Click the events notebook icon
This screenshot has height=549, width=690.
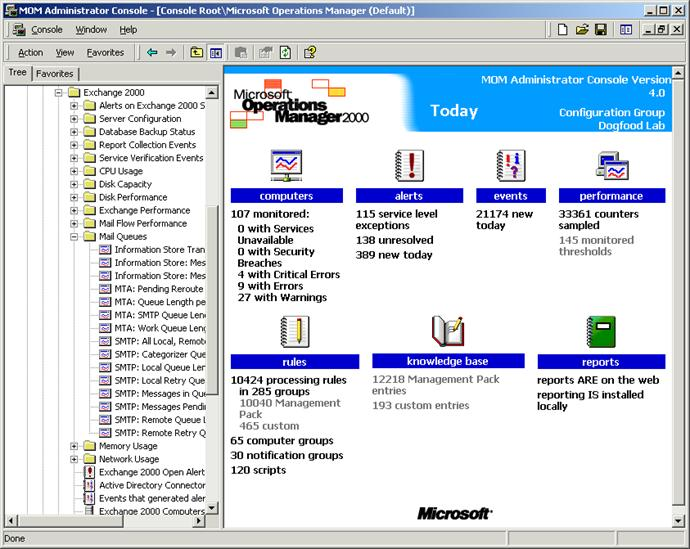tap(510, 165)
